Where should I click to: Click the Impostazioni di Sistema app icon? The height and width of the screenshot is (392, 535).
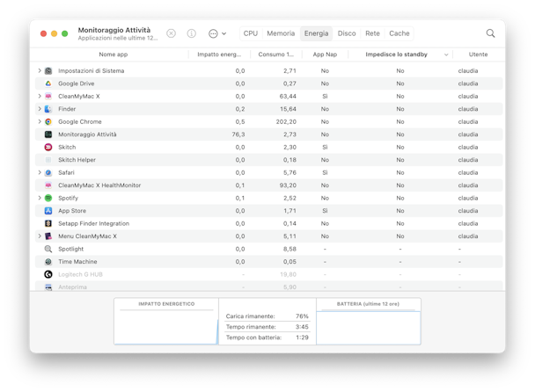[48, 71]
